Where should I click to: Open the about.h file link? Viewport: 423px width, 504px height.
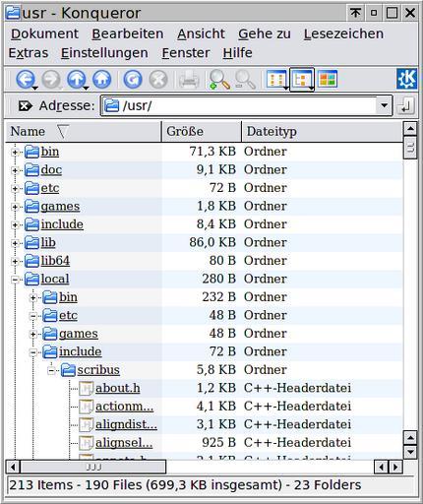[x=118, y=388]
